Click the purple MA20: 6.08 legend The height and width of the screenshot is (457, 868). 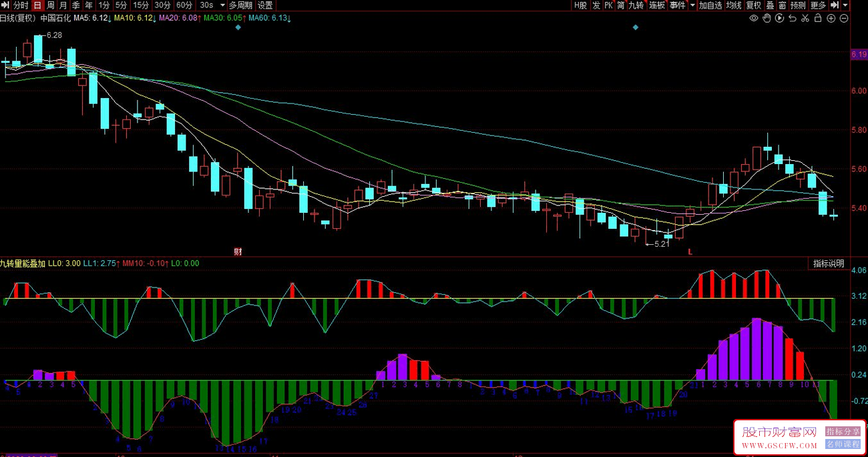tap(180, 18)
